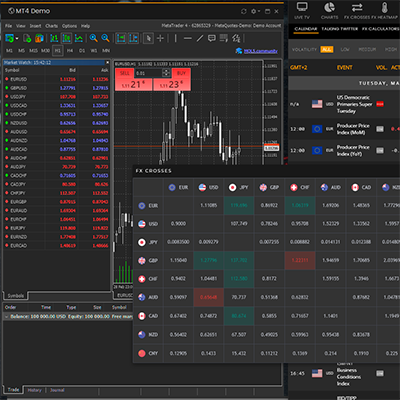Collapse the Balance row arrow in terminal
This screenshot has width=400, height=400.
coord(6,316)
